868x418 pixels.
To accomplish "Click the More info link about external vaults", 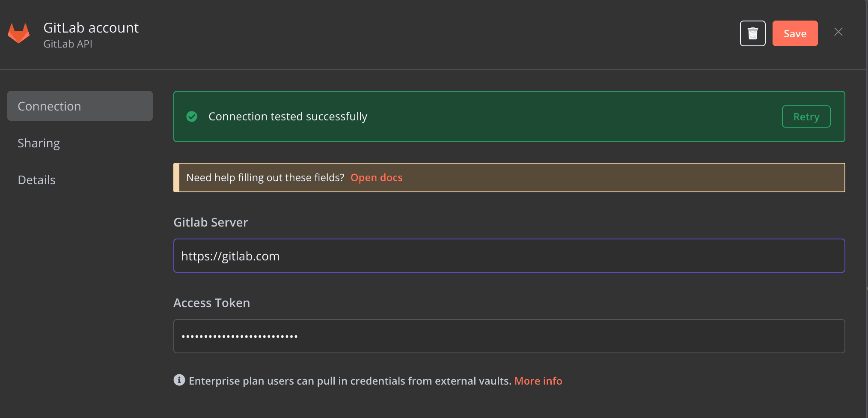I will point(538,381).
